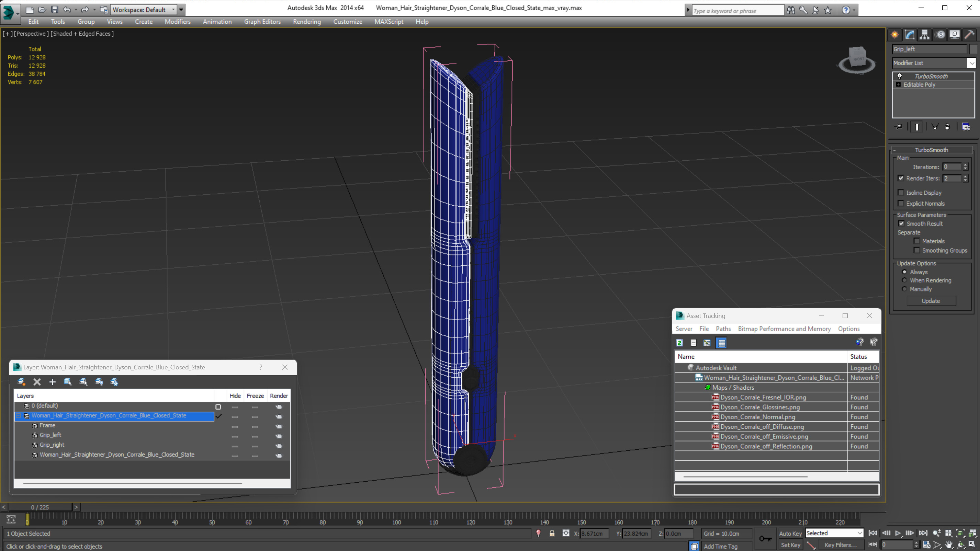The width and height of the screenshot is (980, 551).
Task: Enable Isoline Display checkbox
Action: (x=901, y=192)
